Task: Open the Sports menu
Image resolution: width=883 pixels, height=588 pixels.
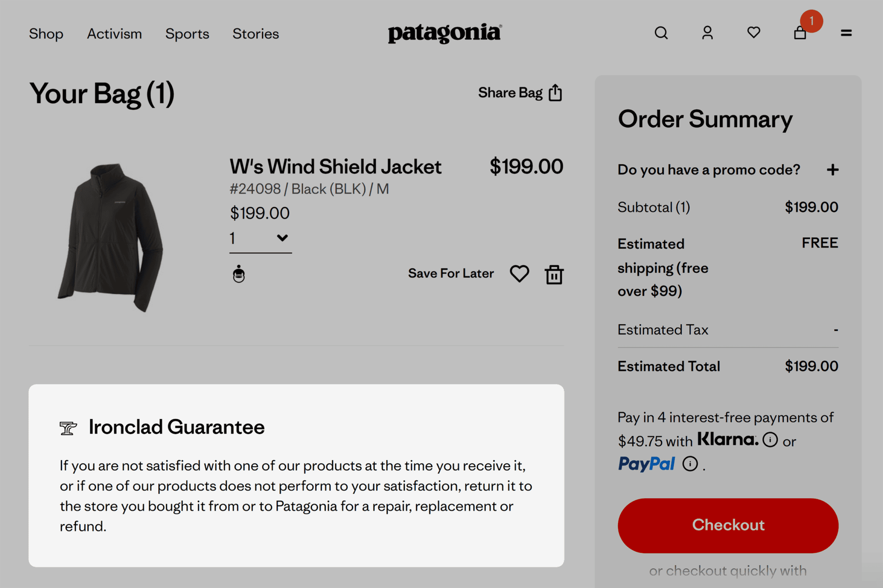Action: [187, 34]
